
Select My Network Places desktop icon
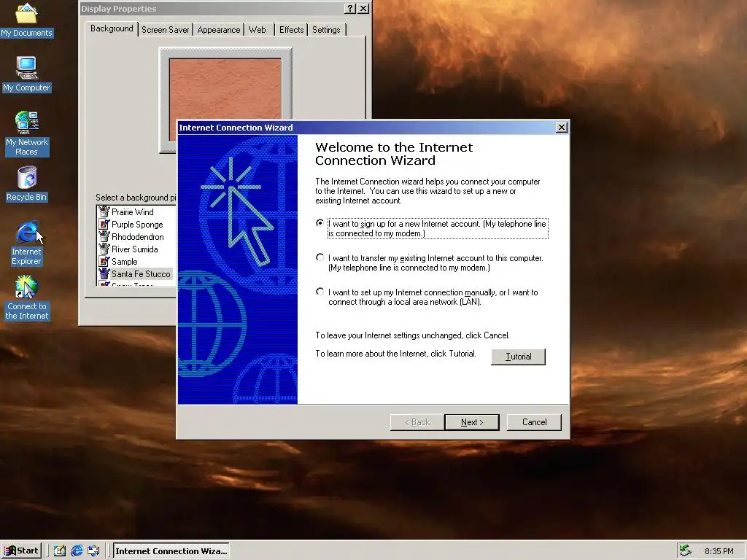tap(26, 133)
